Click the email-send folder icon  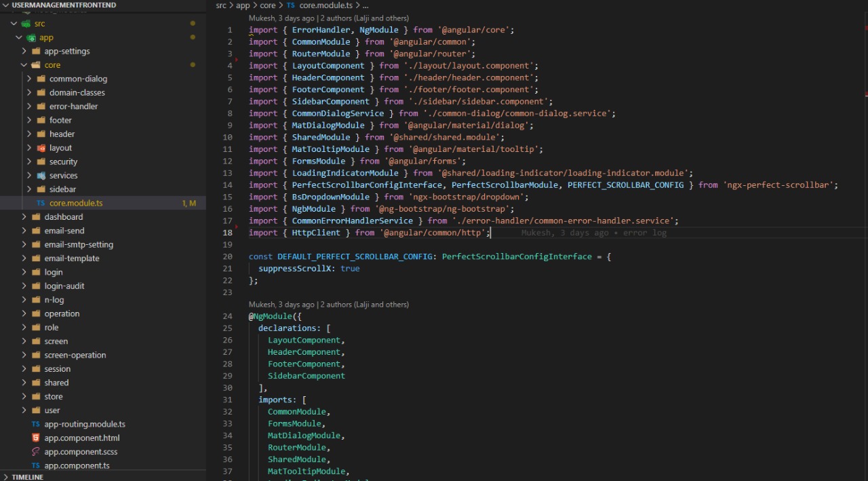35,231
